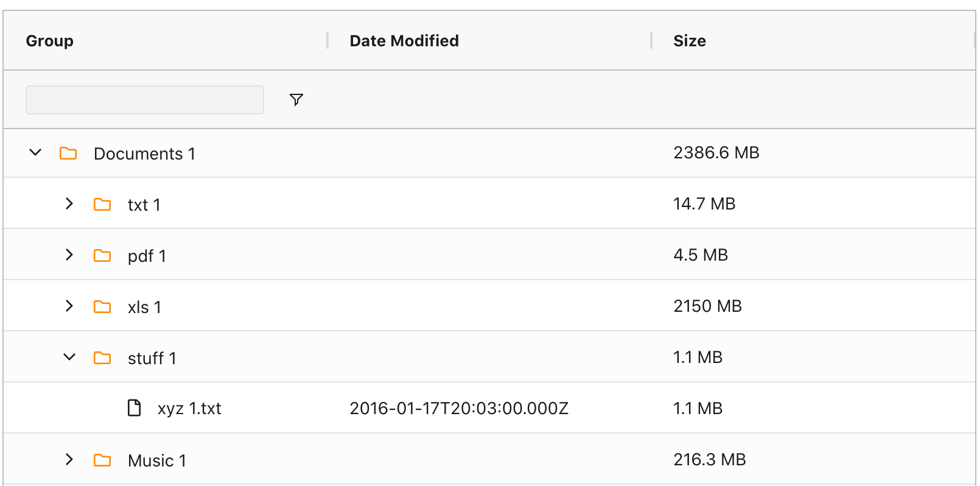Expand the Music 1 folder chevron
Screen dimensions: 980x486
point(69,459)
